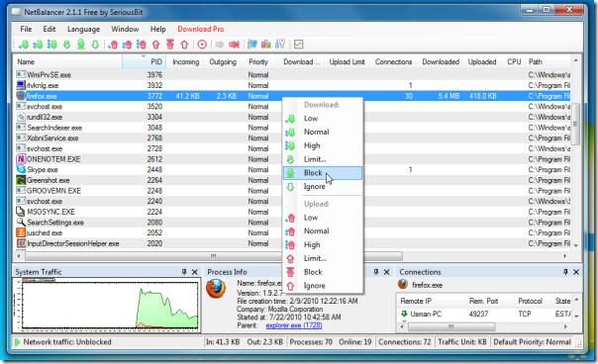Open the File menu
Screen dimensions: 598x364
coord(26,29)
